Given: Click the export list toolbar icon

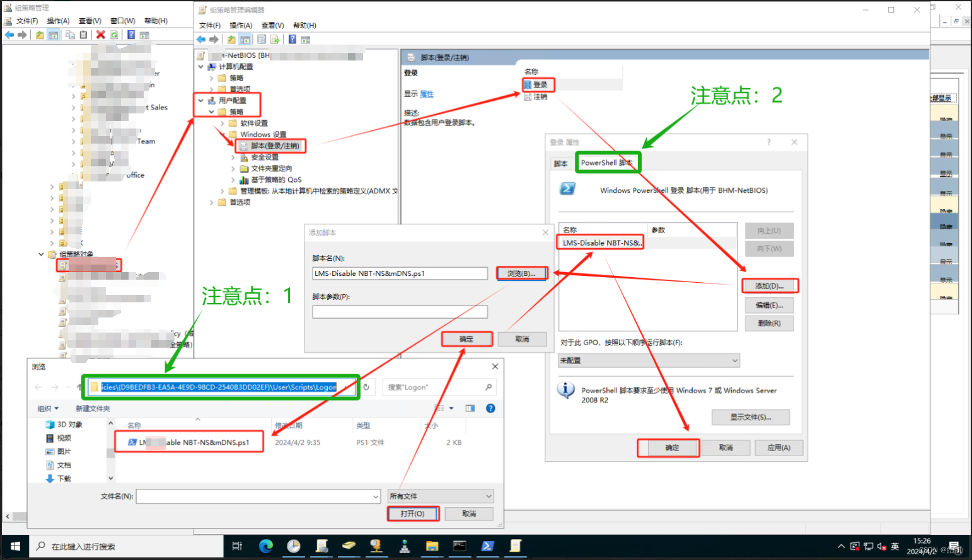Looking at the screenshot, I should pos(275,39).
